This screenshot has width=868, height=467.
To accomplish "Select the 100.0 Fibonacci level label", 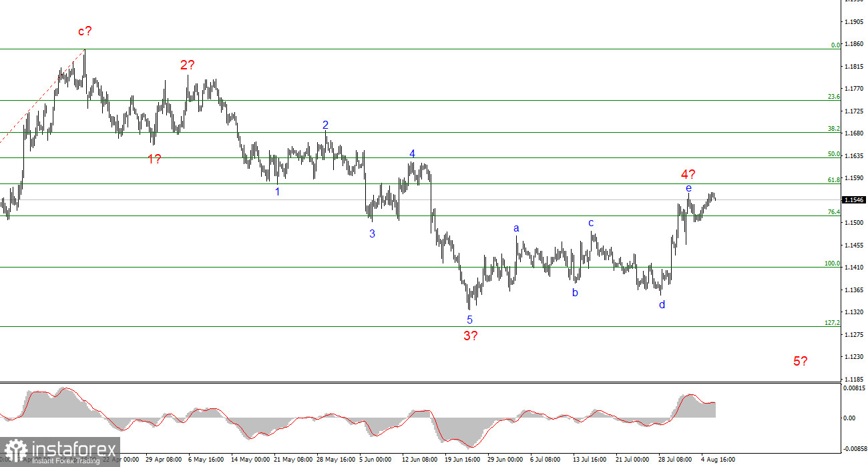I will [833, 264].
